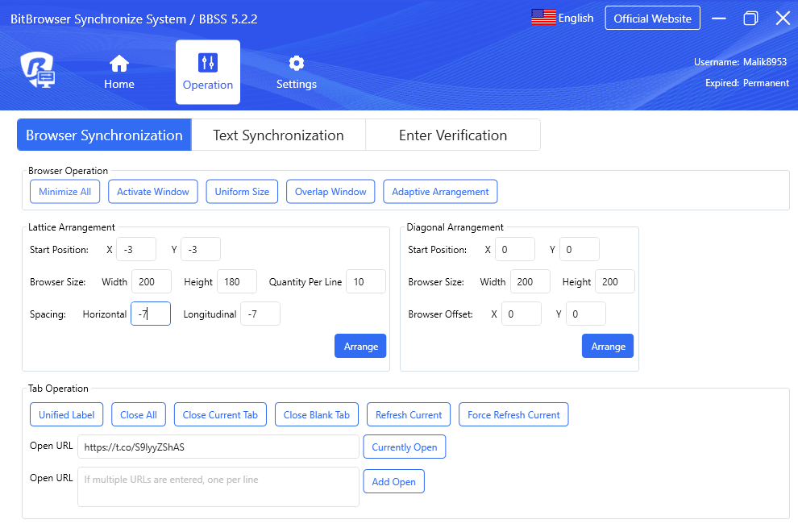Click Overlap Window button
The height and width of the screenshot is (532, 798).
(x=330, y=192)
